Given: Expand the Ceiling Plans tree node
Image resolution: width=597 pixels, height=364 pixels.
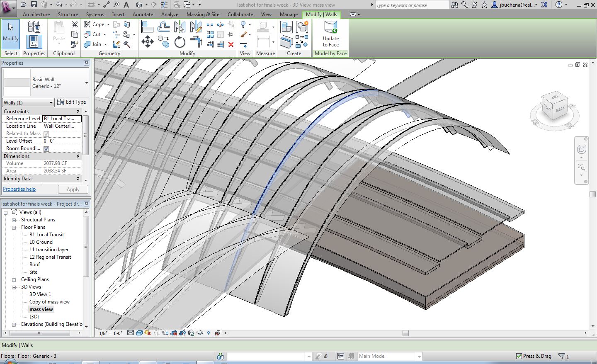Looking at the screenshot, I should pos(14,279).
